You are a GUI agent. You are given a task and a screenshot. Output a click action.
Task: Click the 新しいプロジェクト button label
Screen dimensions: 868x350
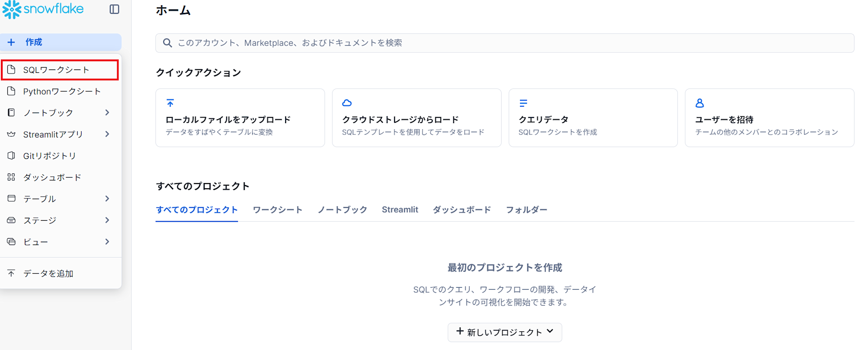[x=505, y=333]
